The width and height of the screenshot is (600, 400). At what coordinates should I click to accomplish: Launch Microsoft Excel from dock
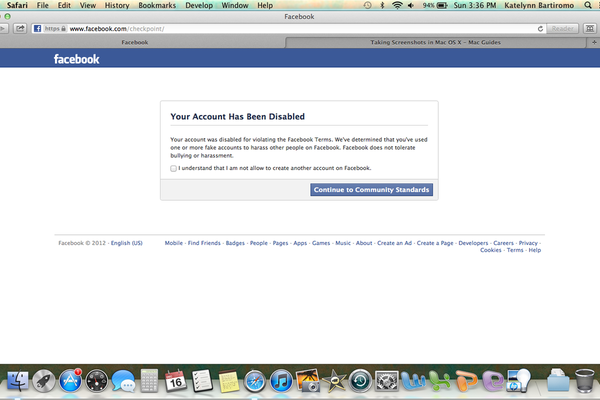click(439, 381)
